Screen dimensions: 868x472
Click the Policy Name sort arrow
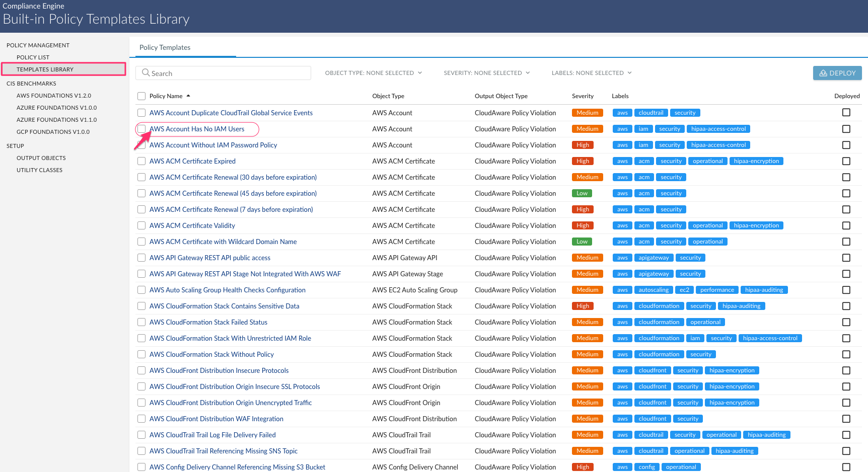tap(188, 96)
